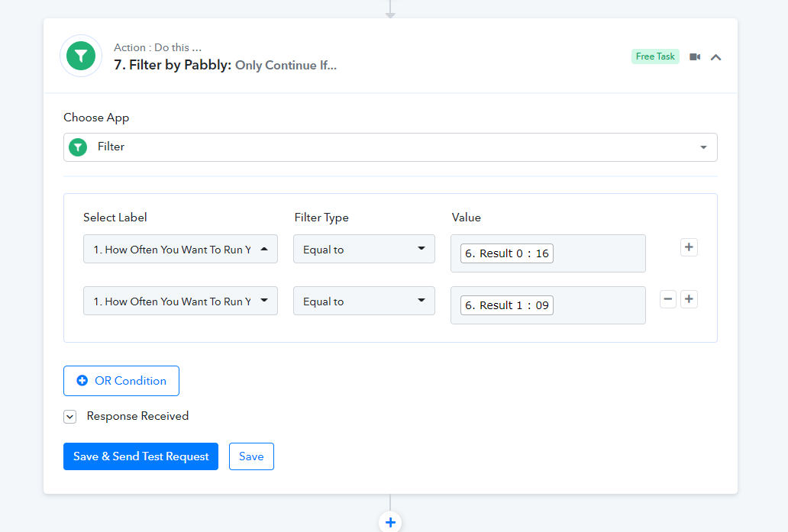This screenshot has width=788, height=532.
Task: Click the 'Only Continue If...' subtitle
Action: tap(286, 66)
